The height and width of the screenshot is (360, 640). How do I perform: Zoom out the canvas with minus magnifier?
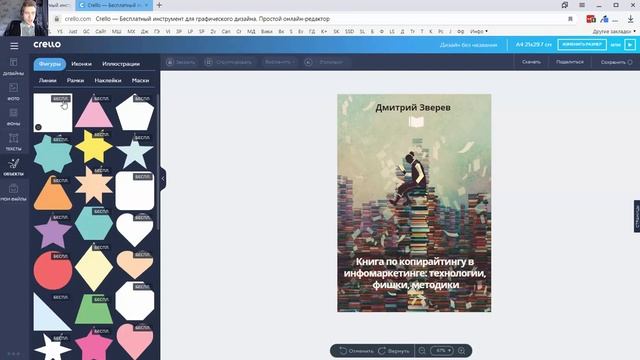tap(422, 351)
